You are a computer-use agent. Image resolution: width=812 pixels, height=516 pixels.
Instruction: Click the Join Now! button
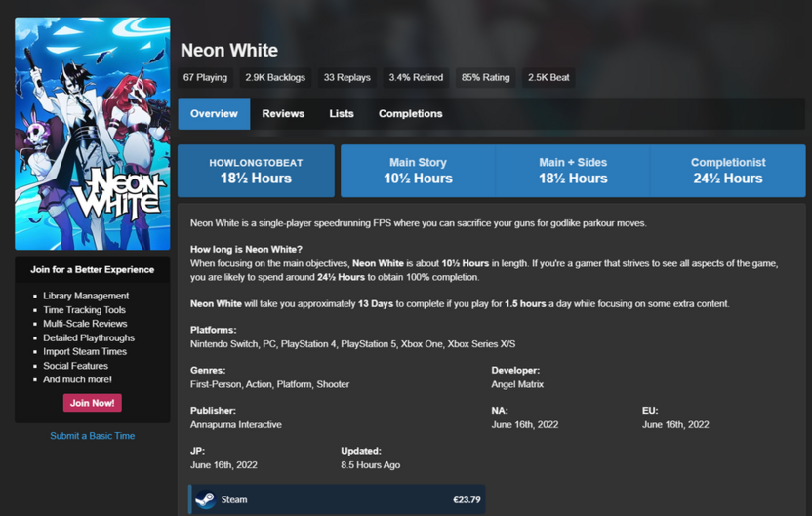[x=92, y=403]
